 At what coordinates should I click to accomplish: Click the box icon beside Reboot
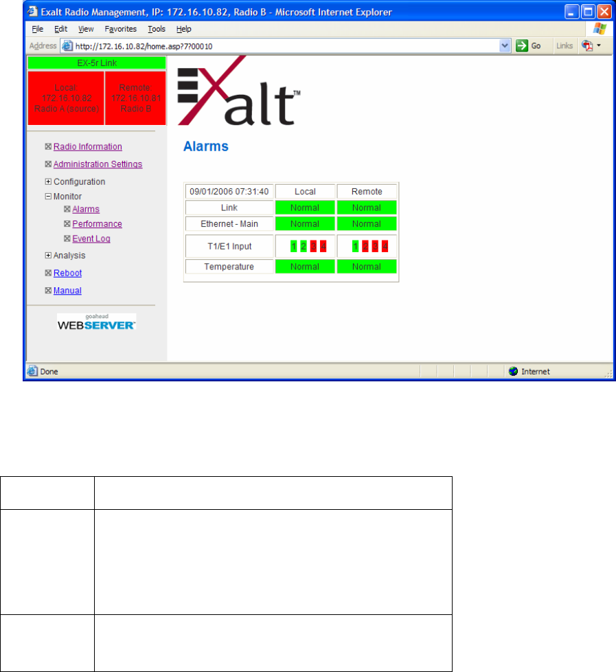tap(48, 273)
